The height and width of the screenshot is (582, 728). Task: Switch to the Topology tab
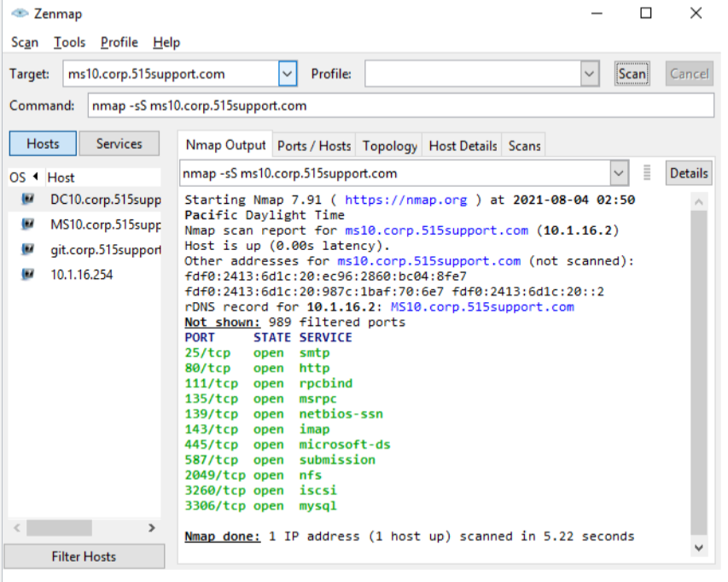coord(389,146)
